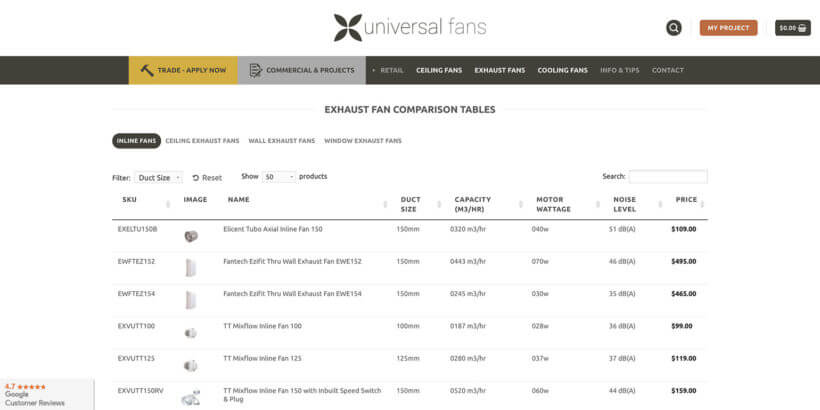
Task: Open TT Mixflow 100 product image
Action: pos(191,333)
